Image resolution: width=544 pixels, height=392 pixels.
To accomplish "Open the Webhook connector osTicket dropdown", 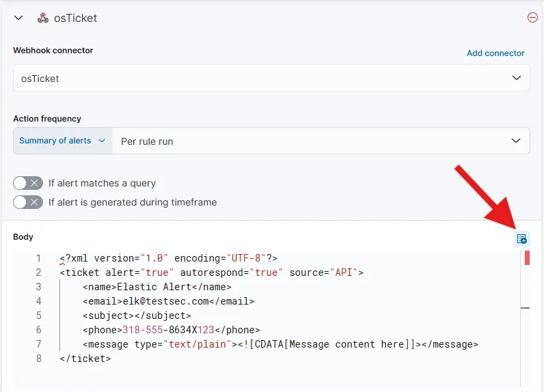I will coord(271,78).
